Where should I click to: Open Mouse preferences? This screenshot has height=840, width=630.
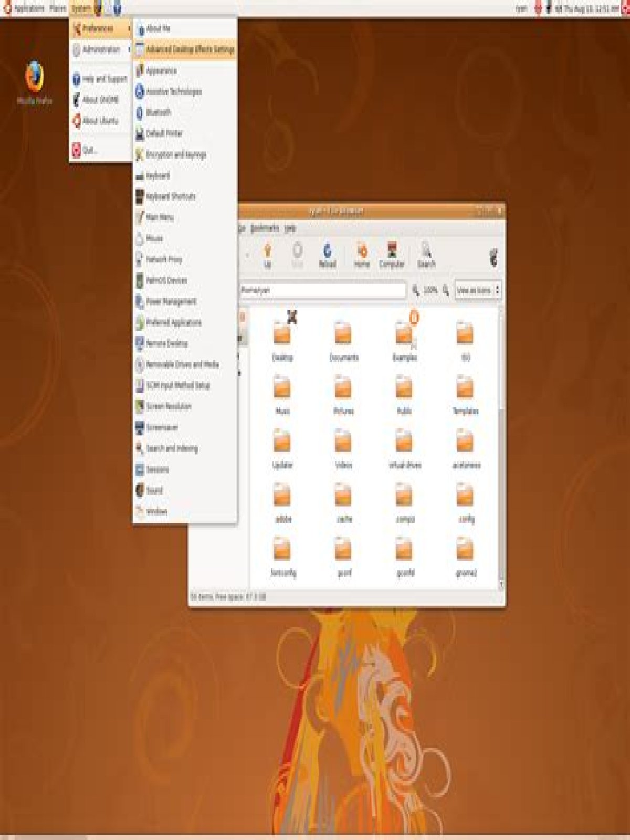pos(184,238)
